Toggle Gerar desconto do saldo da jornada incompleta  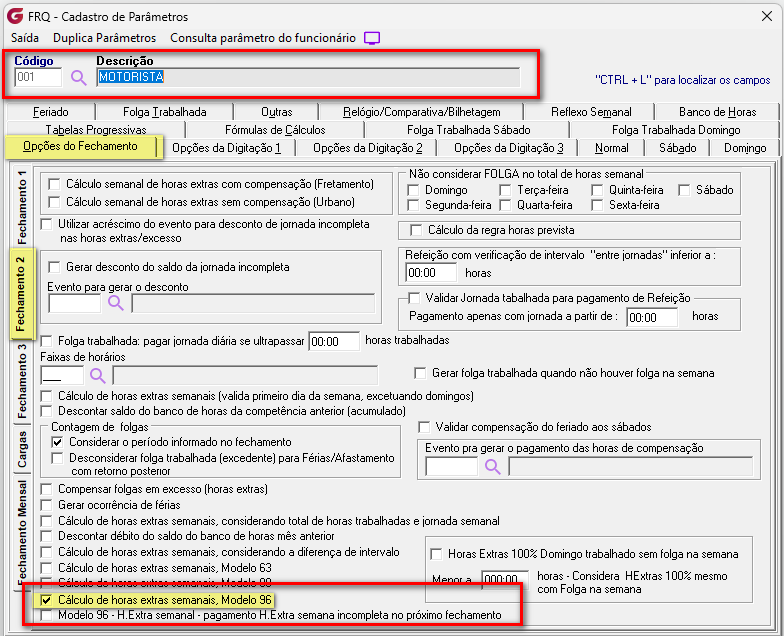(54, 267)
